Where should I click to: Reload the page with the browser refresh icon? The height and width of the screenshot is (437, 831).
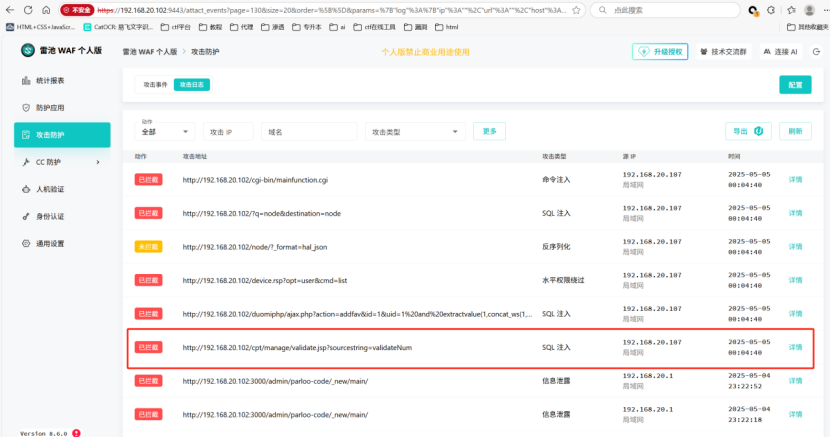[28, 10]
